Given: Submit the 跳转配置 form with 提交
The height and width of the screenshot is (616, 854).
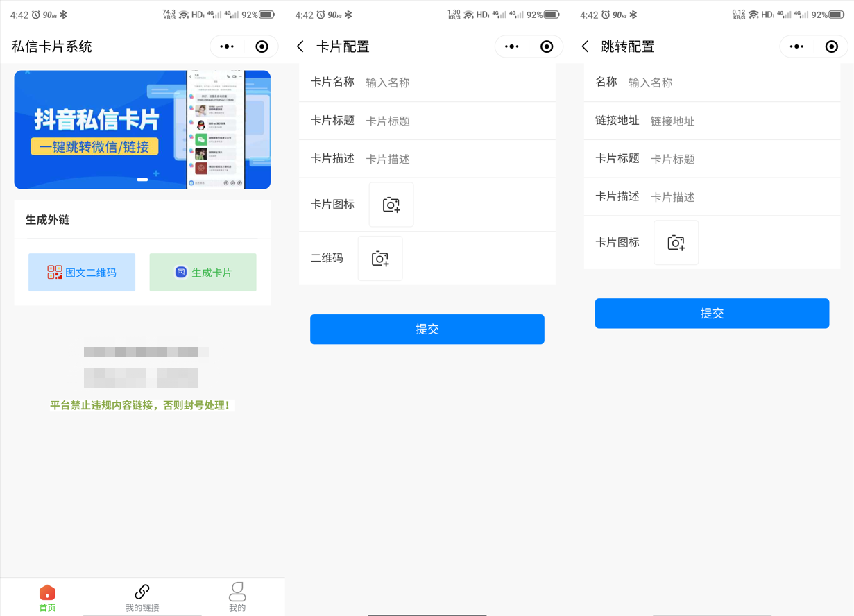Looking at the screenshot, I should [712, 314].
